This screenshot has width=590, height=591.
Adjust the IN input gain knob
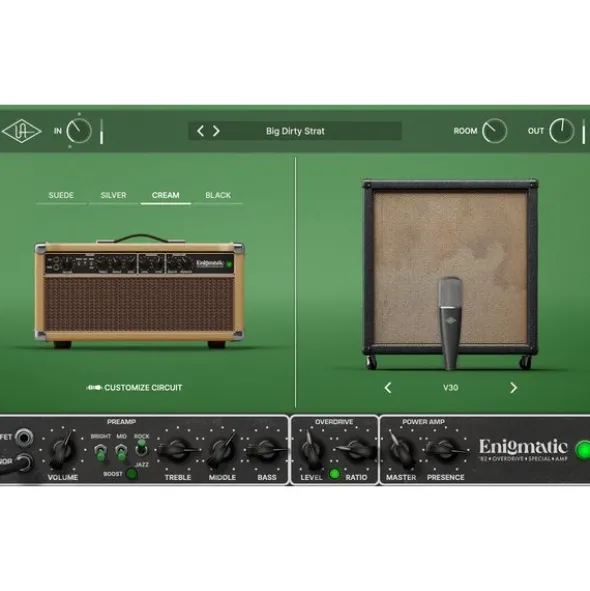(x=79, y=131)
